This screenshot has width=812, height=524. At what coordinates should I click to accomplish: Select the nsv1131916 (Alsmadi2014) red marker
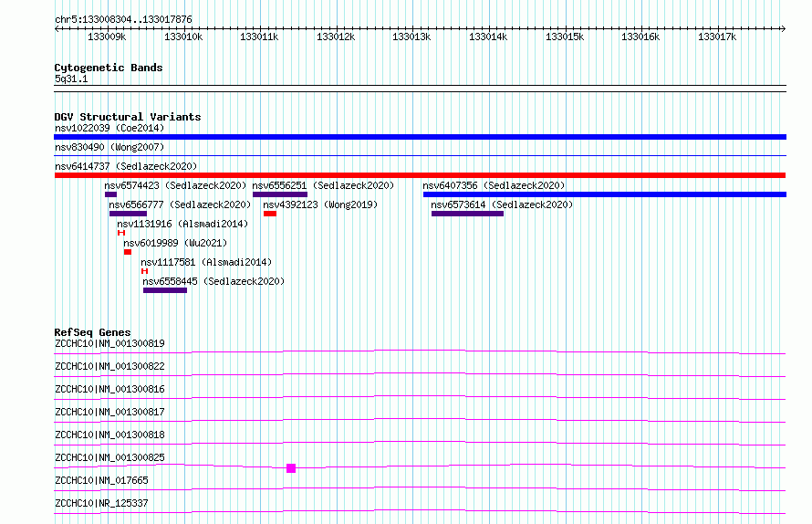121,233
